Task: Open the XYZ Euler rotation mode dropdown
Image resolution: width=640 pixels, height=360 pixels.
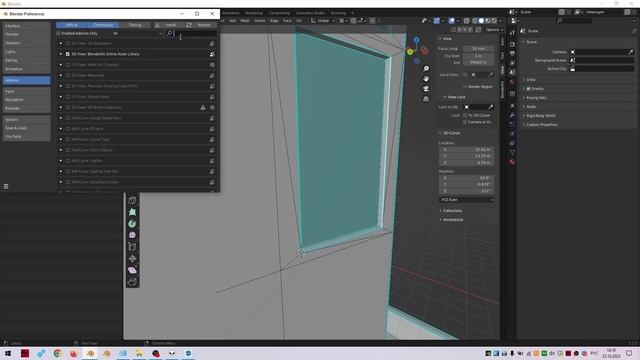Action: (x=467, y=200)
